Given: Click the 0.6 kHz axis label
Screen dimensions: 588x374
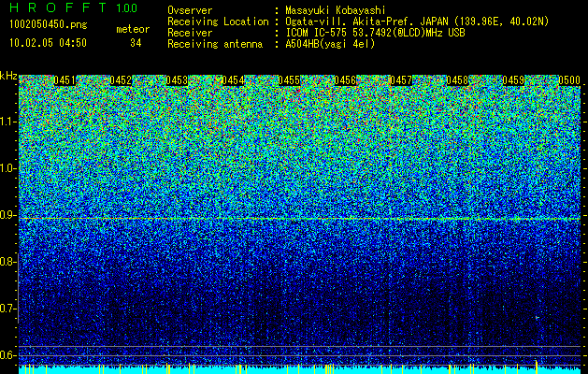Looking at the screenshot, I should [7, 355].
